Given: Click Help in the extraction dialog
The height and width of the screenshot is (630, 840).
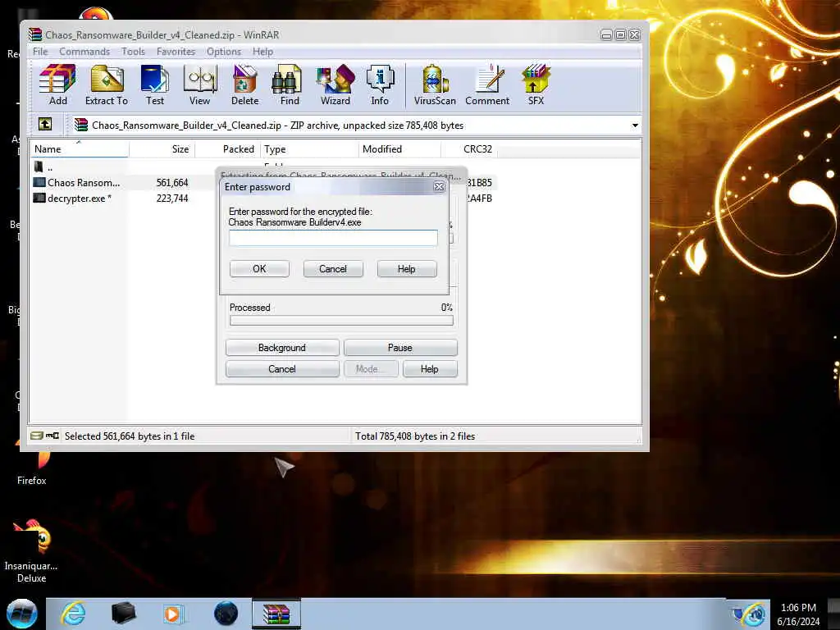Looking at the screenshot, I should coord(430,369).
